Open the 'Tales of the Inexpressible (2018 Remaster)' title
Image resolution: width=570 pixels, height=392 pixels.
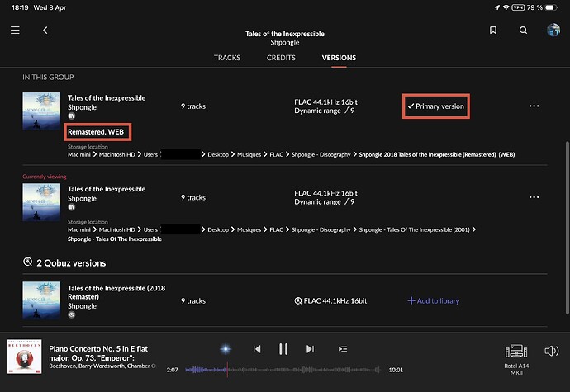pos(116,292)
